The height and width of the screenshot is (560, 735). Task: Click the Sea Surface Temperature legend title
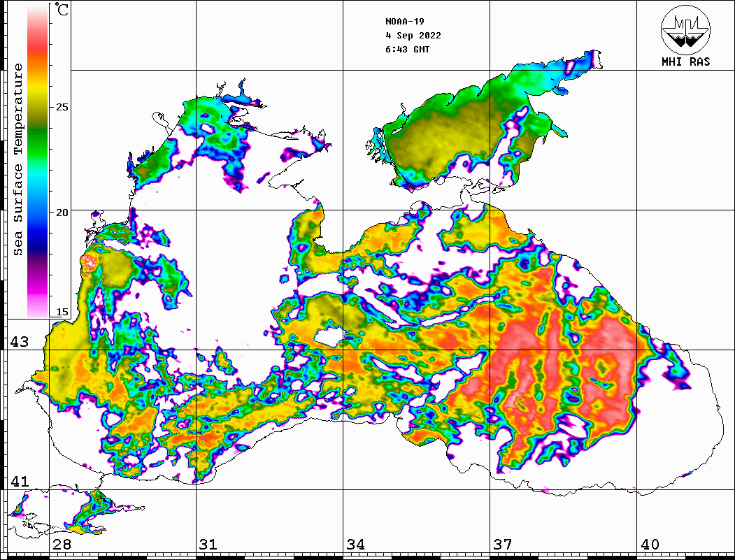click(17, 160)
